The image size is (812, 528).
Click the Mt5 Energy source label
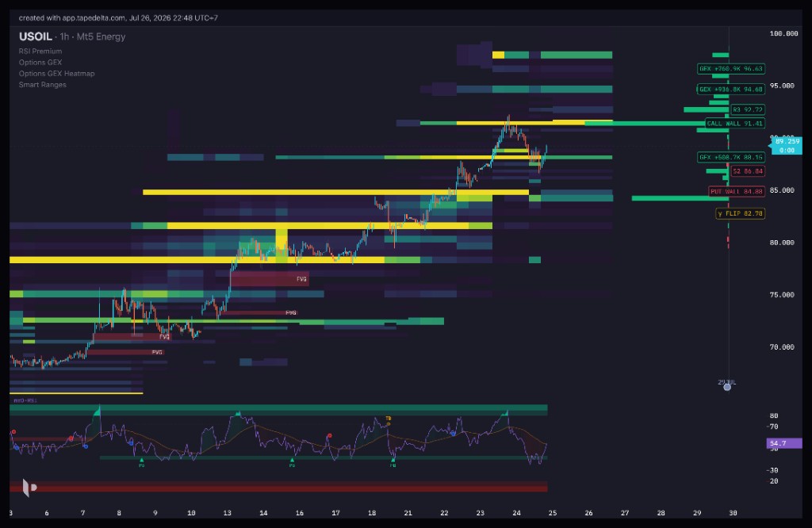click(x=101, y=36)
